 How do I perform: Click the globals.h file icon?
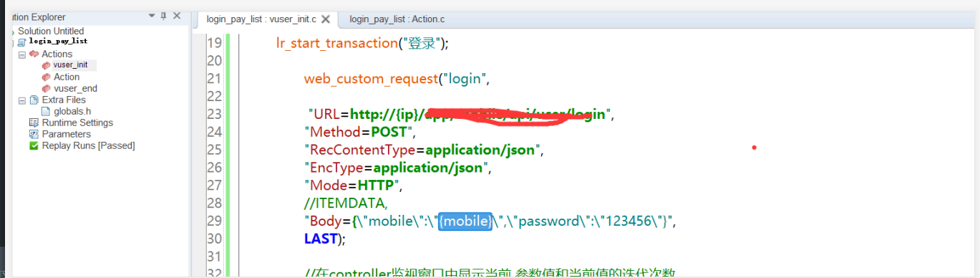[x=47, y=111]
